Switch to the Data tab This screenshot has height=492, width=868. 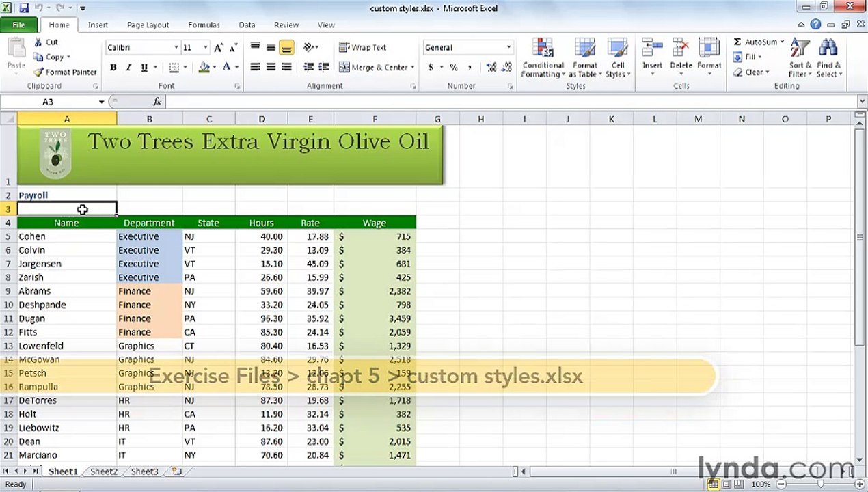[247, 25]
